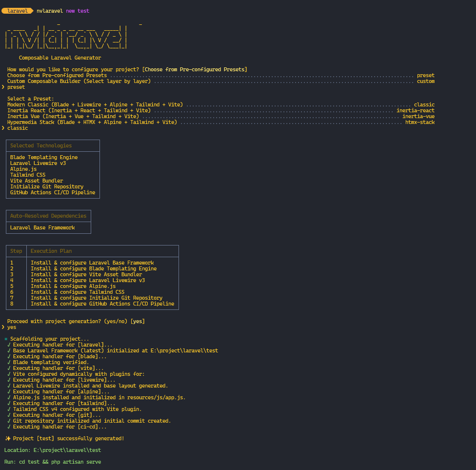Click 'Vite configured dynamically with plugins for:' line
476x470 pixels.
click(x=76, y=374)
